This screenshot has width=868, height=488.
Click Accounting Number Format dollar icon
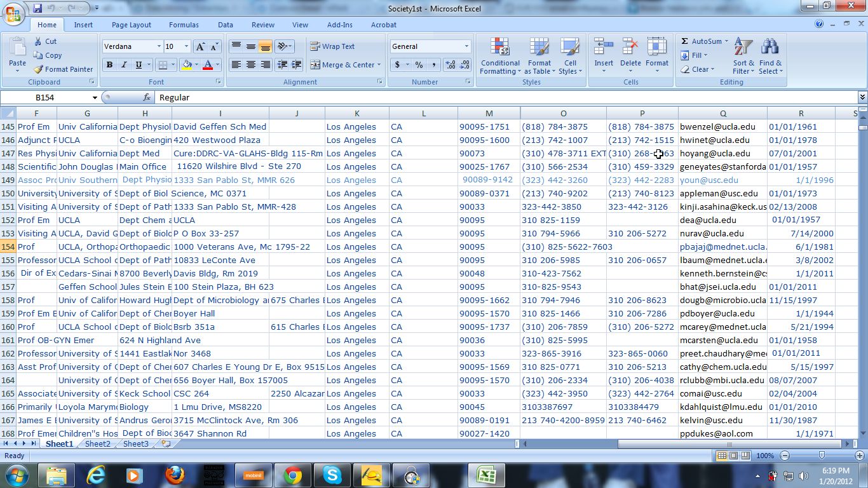pos(398,65)
